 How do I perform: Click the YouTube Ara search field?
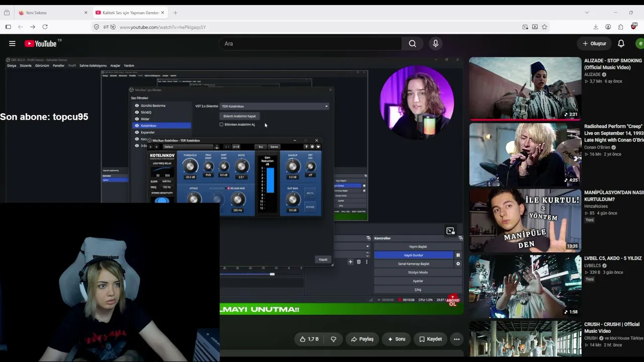[310, 44]
